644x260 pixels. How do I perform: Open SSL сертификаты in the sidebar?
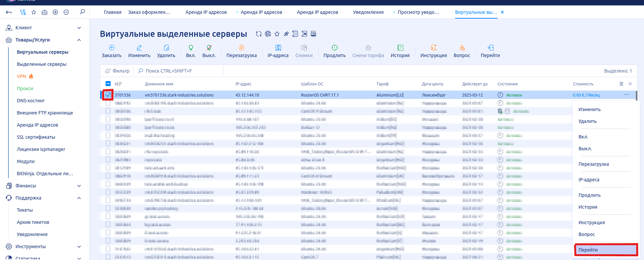pos(36,137)
